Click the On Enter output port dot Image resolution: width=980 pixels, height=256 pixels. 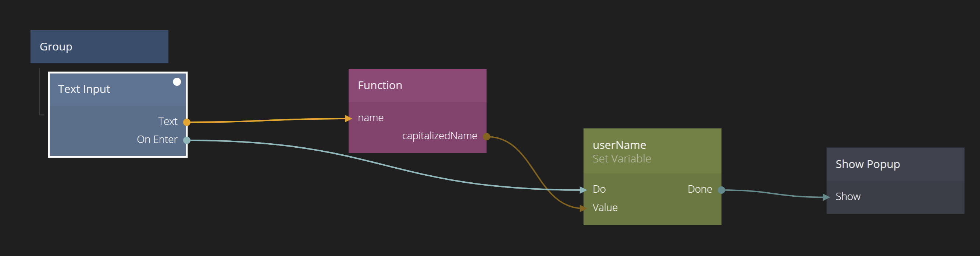[x=187, y=140]
